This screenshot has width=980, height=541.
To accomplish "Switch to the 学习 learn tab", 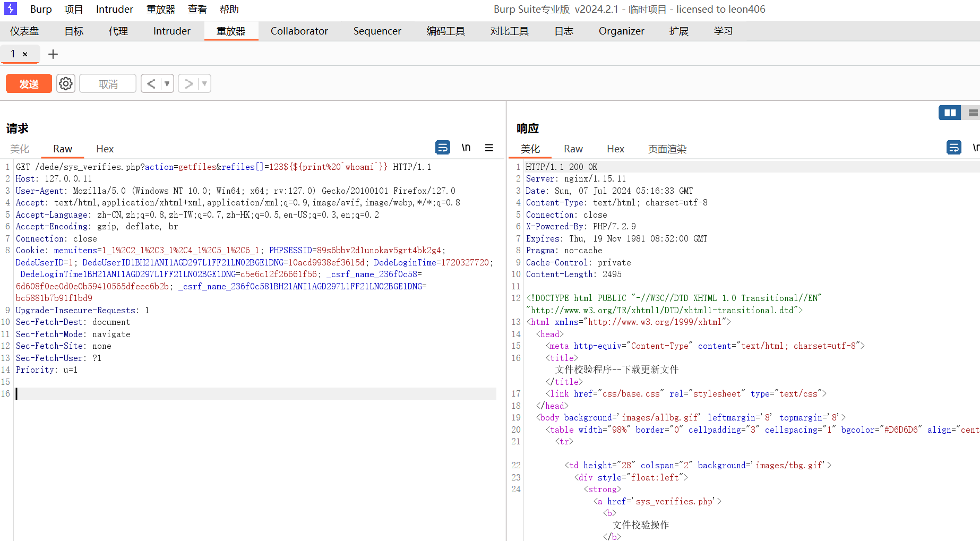I will [x=724, y=31].
